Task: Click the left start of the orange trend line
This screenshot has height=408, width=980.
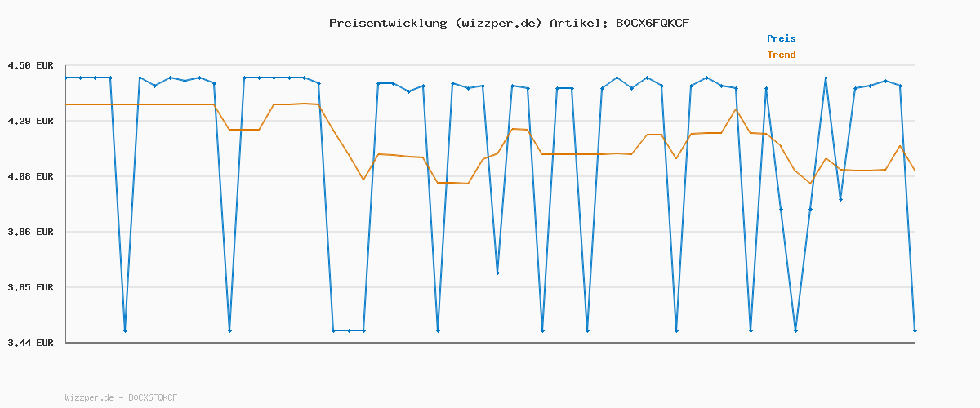Action: point(65,104)
